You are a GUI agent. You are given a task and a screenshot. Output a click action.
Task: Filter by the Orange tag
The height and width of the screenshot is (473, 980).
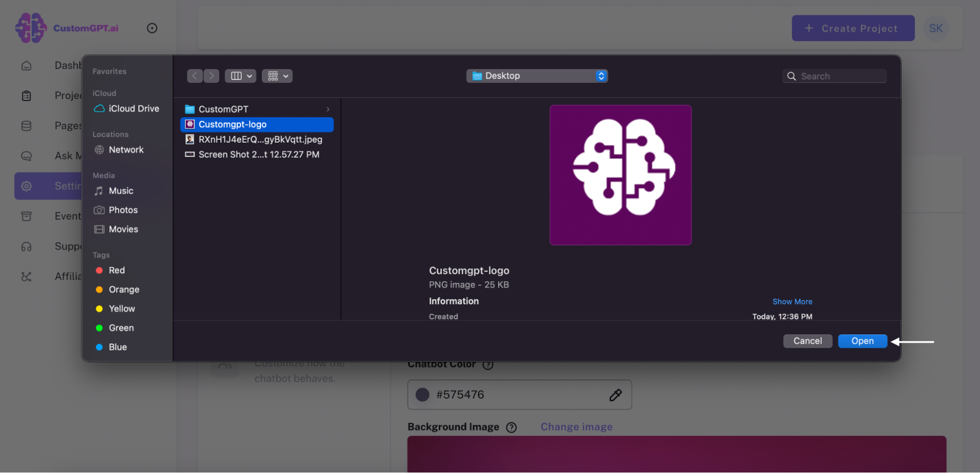[118, 290]
